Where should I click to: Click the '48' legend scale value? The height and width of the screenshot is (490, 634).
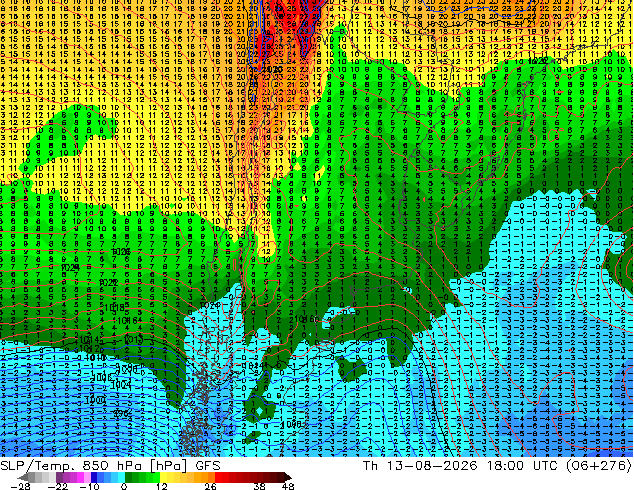point(287,486)
